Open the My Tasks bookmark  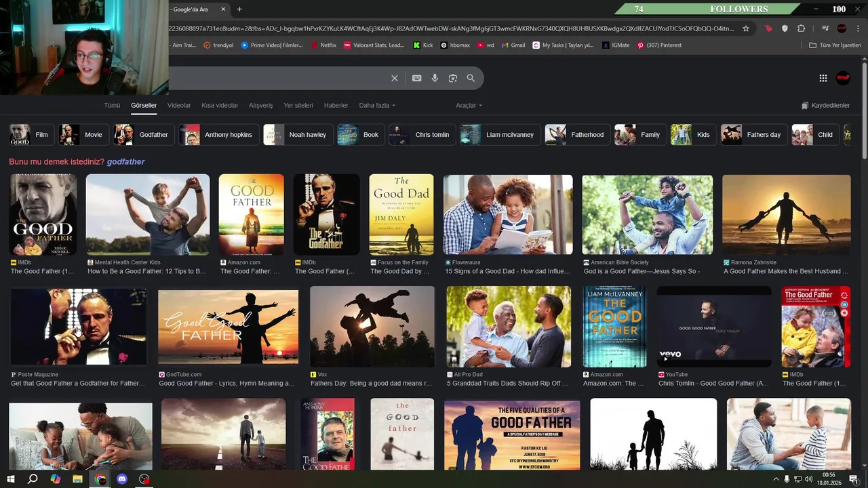pos(563,45)
